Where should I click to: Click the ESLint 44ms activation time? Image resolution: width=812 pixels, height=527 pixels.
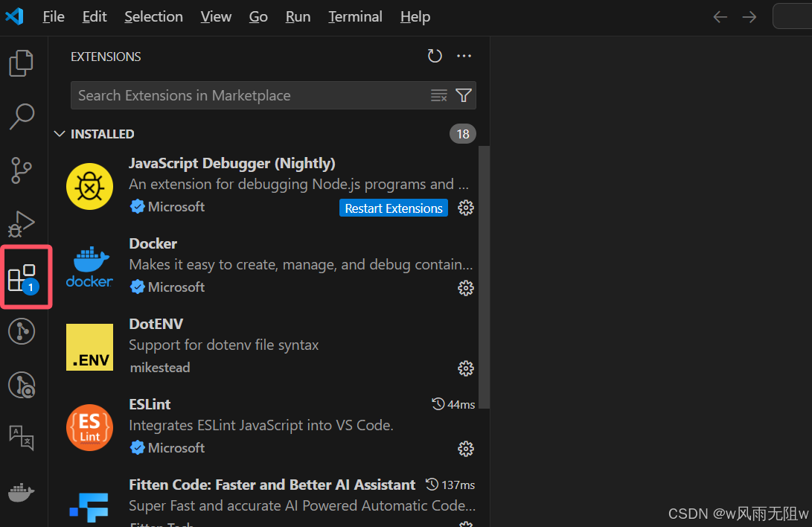click(453, 404)
